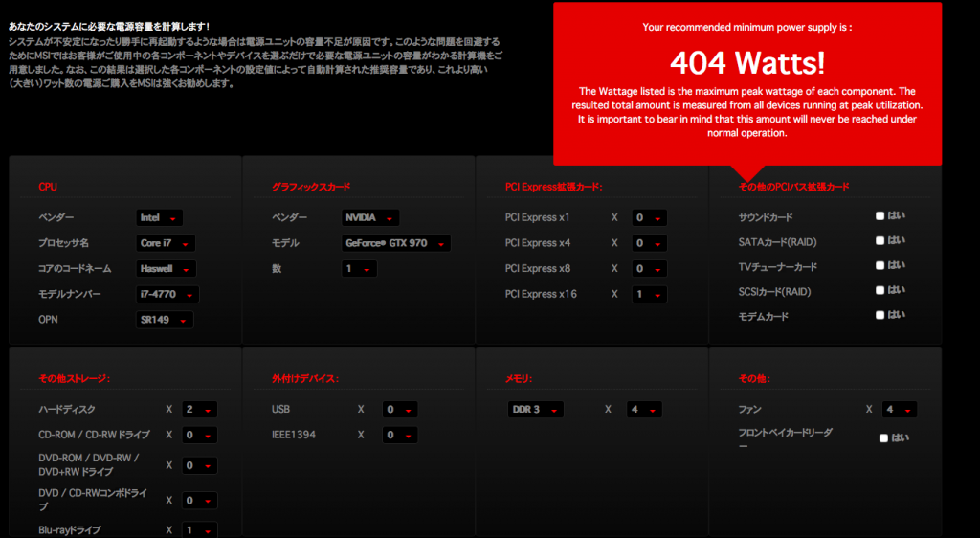
Task: Click the PCI Express x16 label
Action: click(542, 294)
